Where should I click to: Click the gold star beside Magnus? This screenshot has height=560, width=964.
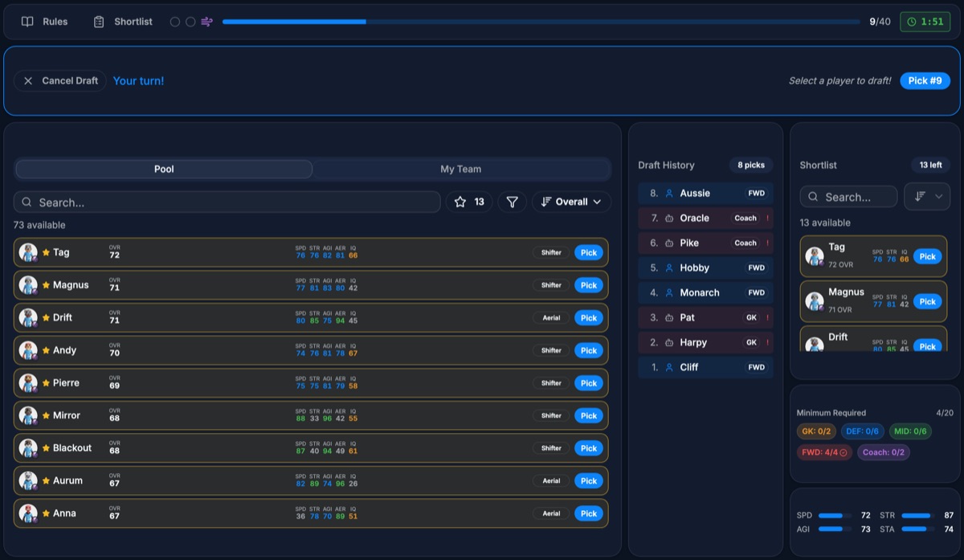click(46, 285)
